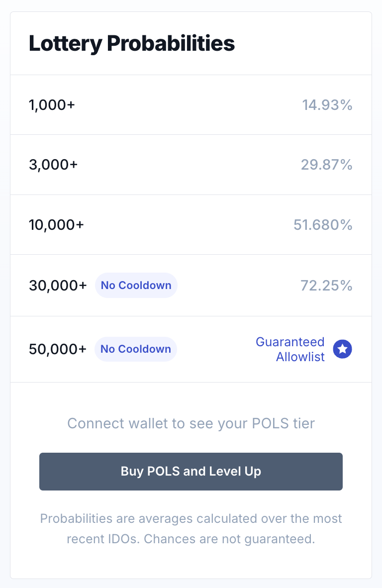This screenshot has width=382, height=588.
Task: Click the No Cooldown badge for 50,000+
Action: coord(135,349)
